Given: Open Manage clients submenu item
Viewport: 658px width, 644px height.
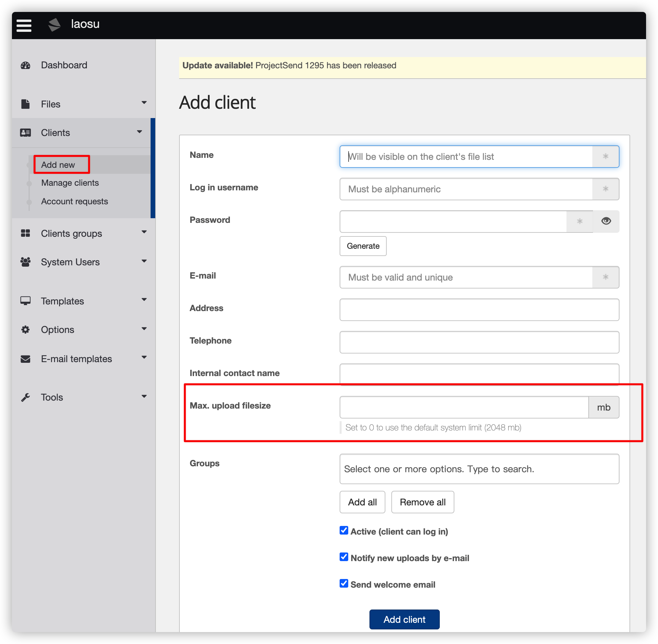Looking at the screenshot, I should pos(70,183).
